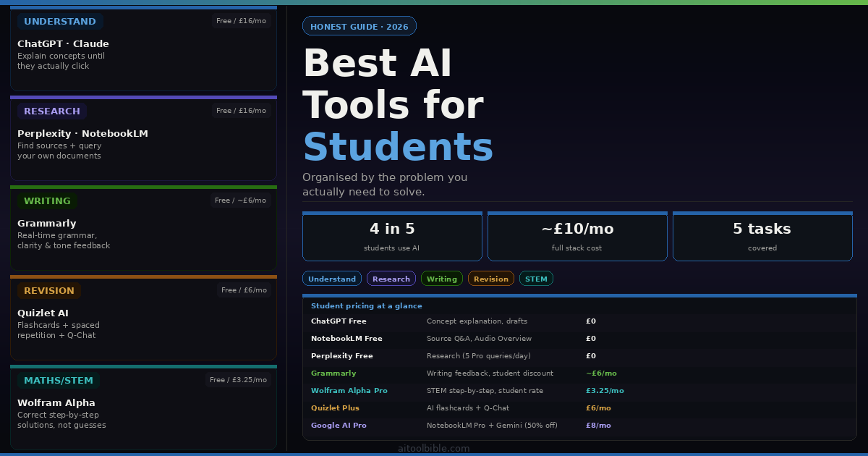Click the £0 price in NotebookLM Free row

591,339
